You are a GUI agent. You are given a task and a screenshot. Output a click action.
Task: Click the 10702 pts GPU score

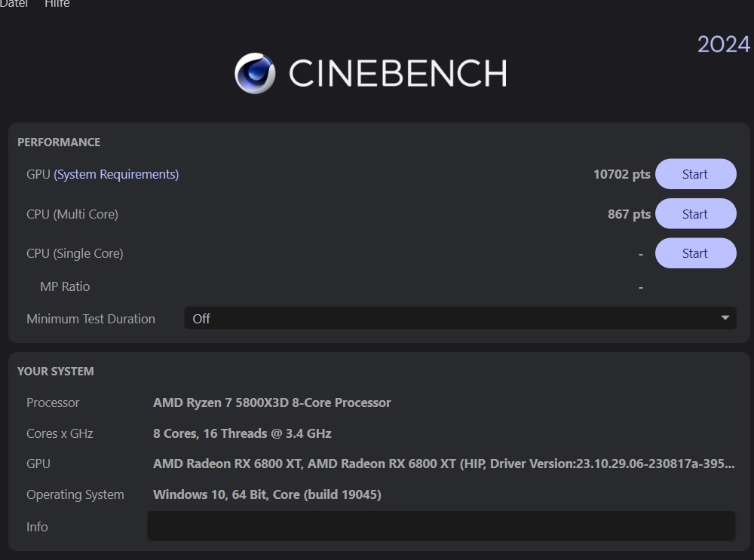[x=622, y=174]
